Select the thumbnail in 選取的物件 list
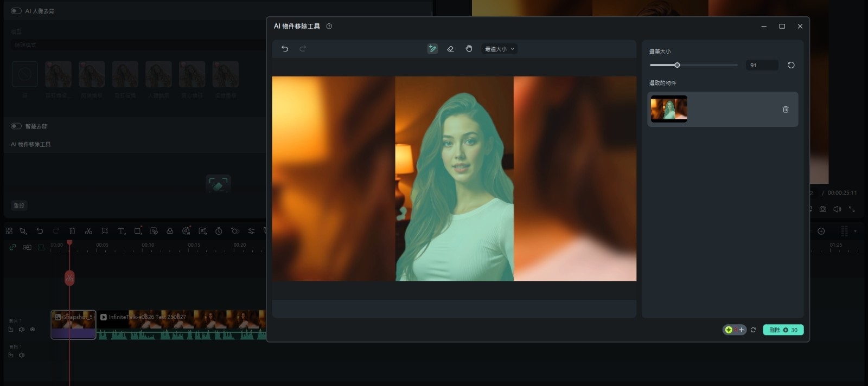 tap(669, 109)
